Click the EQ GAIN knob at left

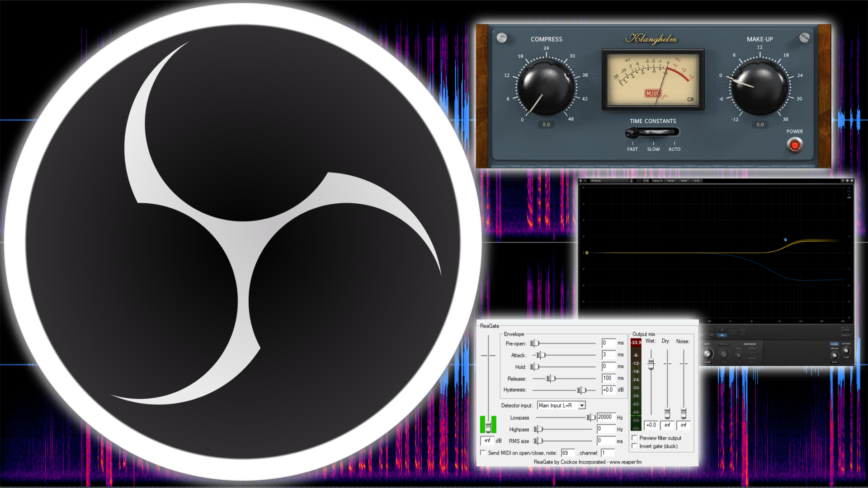707,353
